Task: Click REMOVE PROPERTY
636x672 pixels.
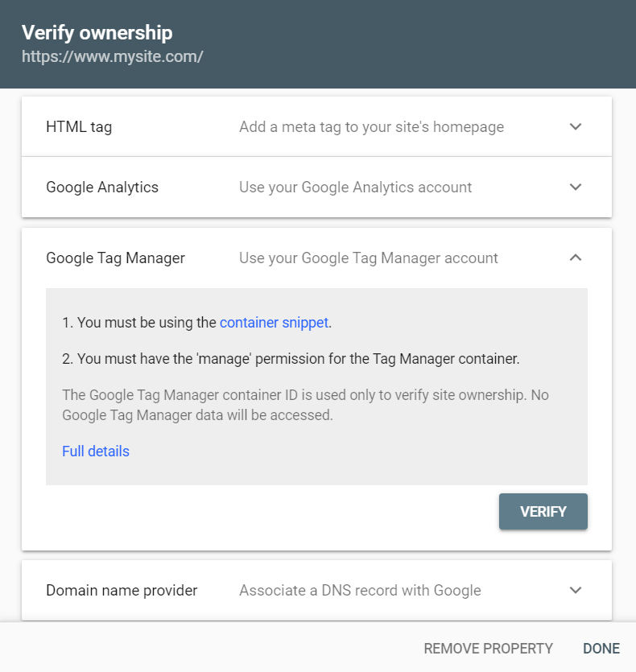Action: click(x=488, y=649)
